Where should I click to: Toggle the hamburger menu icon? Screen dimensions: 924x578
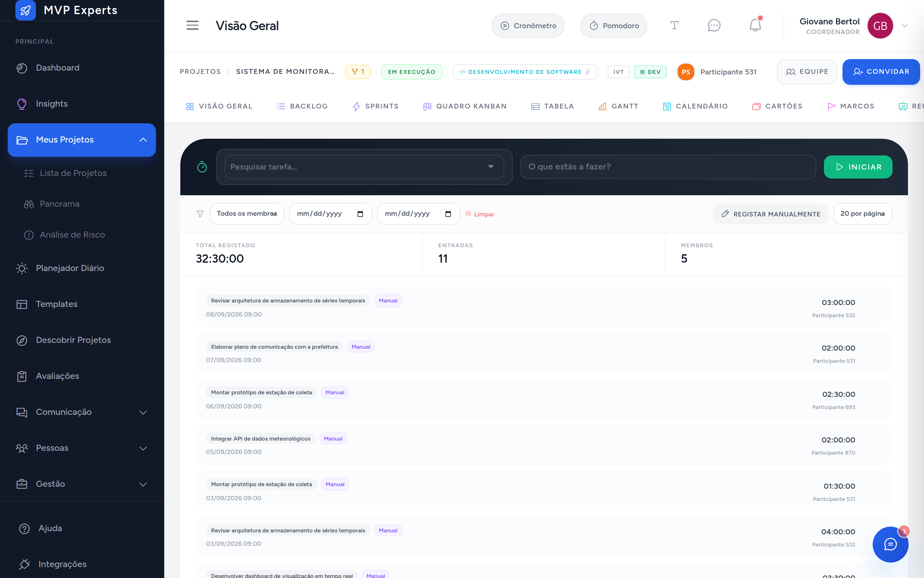[x=193, y=25]
